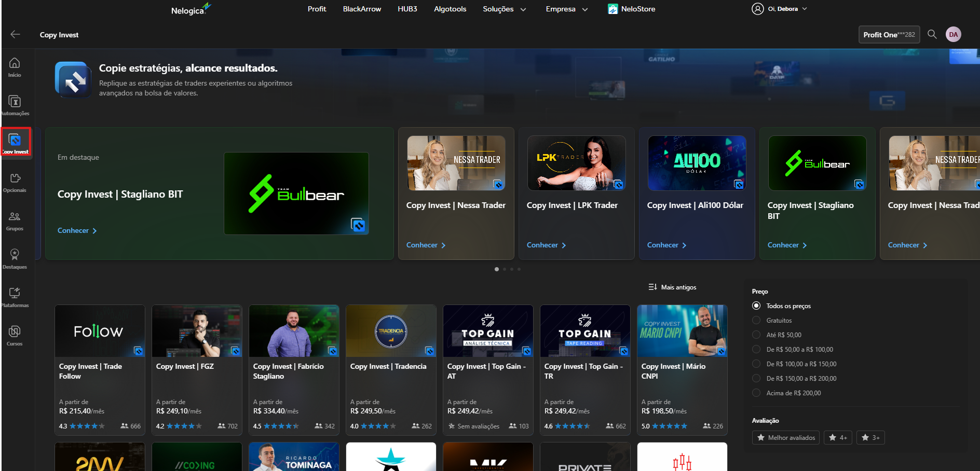Open Mais antigos sorting dropdown
Viewport: 980px width, 471px height.
(x=672, y=287)
